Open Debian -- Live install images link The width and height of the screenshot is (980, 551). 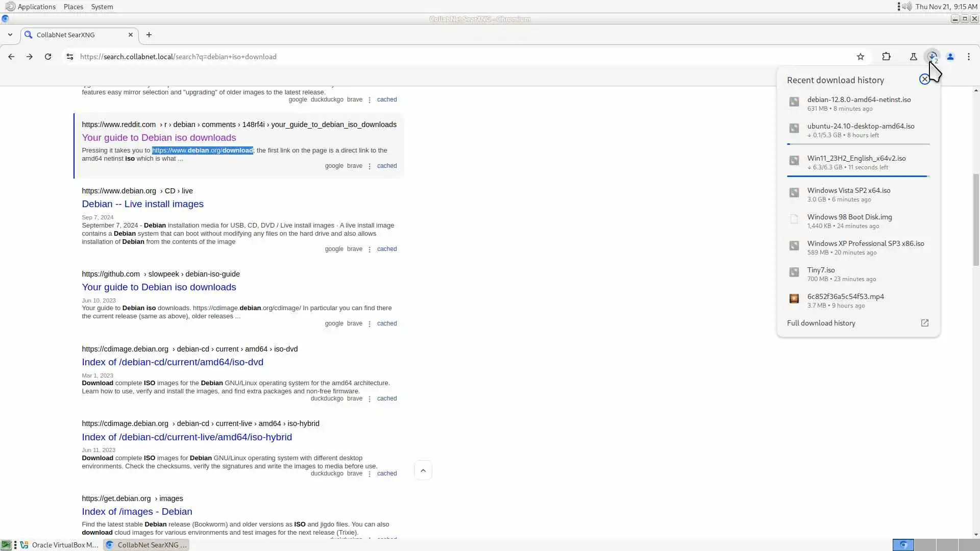click(142, 204)
